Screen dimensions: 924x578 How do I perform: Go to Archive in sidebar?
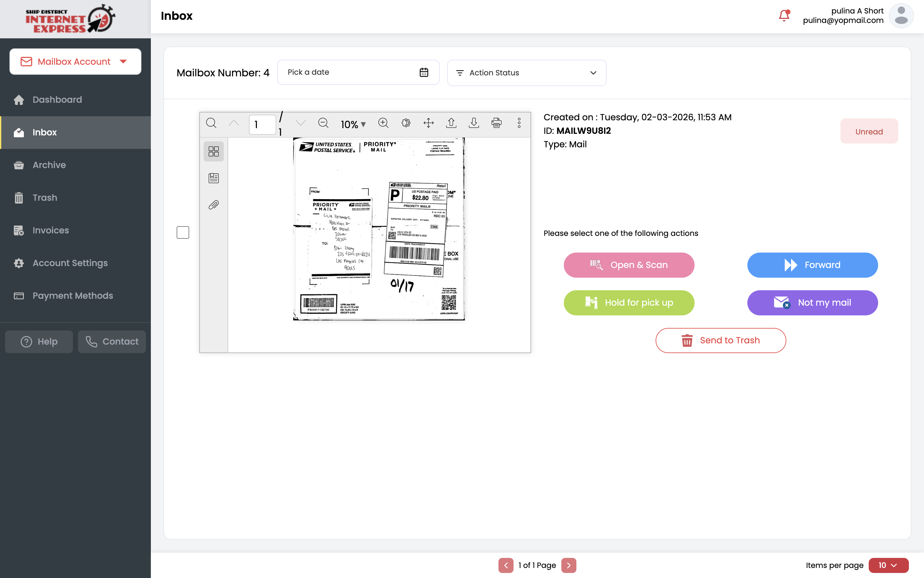tap(49, 165)
